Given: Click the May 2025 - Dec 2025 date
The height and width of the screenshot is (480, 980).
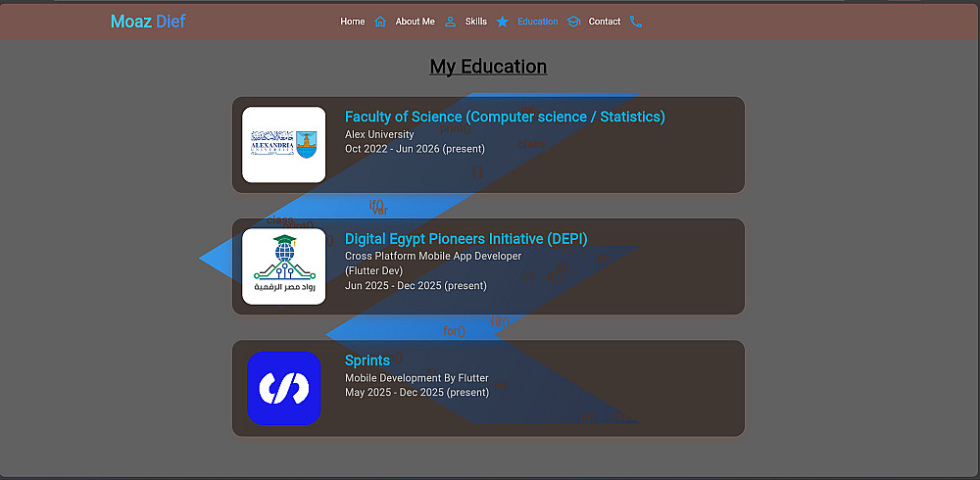Looking at the screenshot, I should click(416, 393).
